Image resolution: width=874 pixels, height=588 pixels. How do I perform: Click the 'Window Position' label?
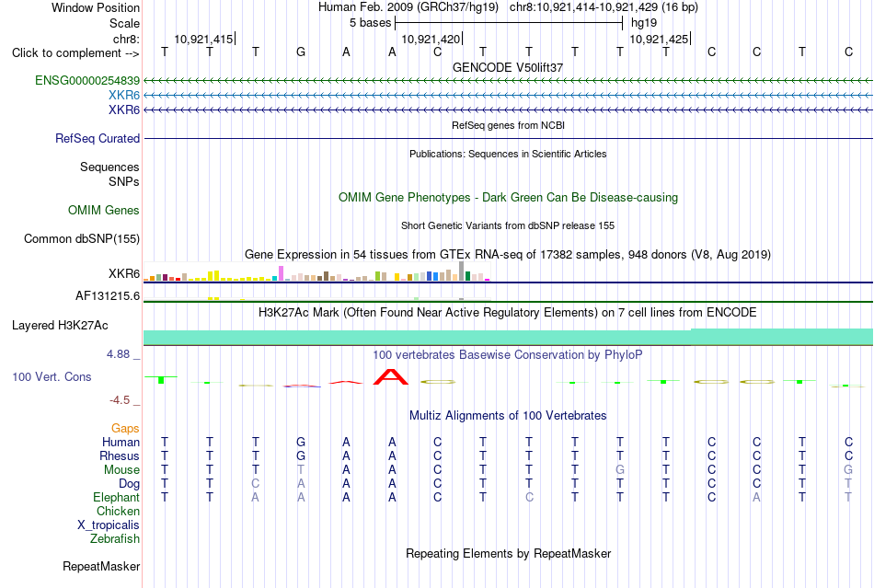pos(96,7)
